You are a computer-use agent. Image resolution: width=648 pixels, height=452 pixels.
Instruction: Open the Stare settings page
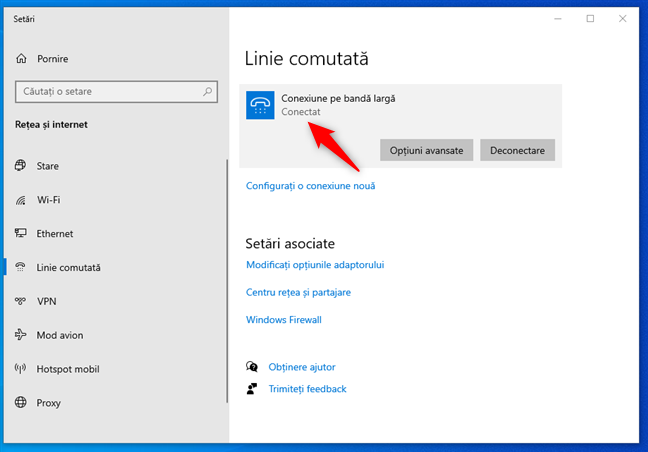click(48, 166)
